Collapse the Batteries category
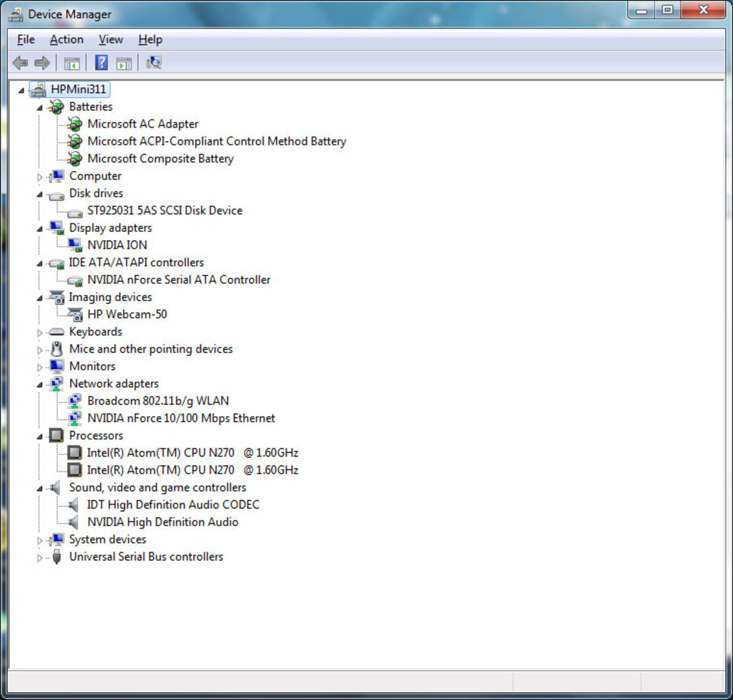The width and height of the screenshot is (733, 700). 40,108
